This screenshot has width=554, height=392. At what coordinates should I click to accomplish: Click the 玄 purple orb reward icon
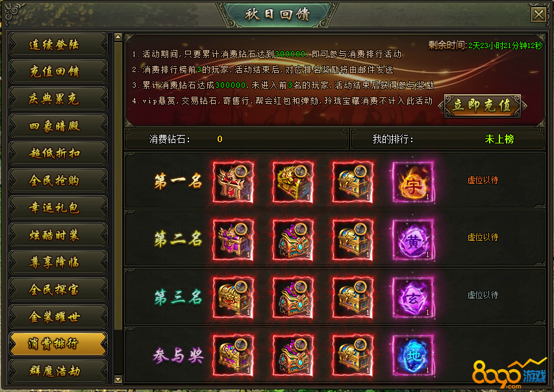[412, 298]
